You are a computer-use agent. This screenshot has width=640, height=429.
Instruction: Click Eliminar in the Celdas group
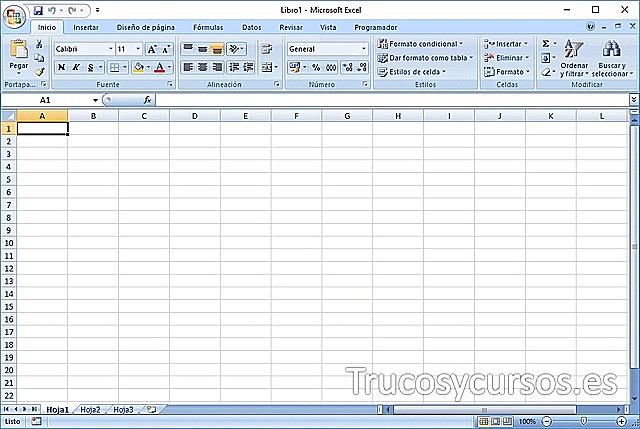(507, 58)
